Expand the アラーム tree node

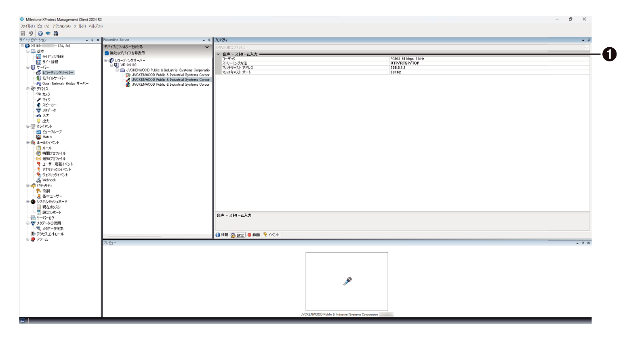point(28,239)
